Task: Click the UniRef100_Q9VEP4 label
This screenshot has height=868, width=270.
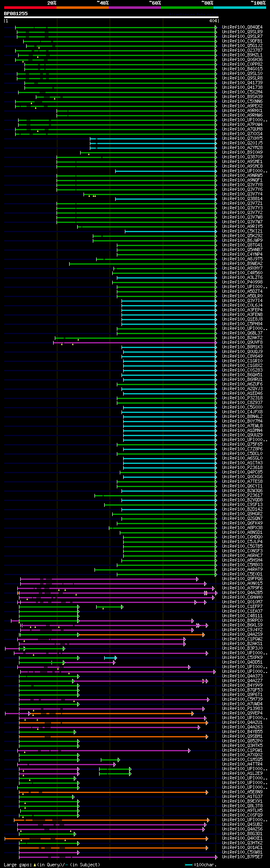Action: [242, 713]
